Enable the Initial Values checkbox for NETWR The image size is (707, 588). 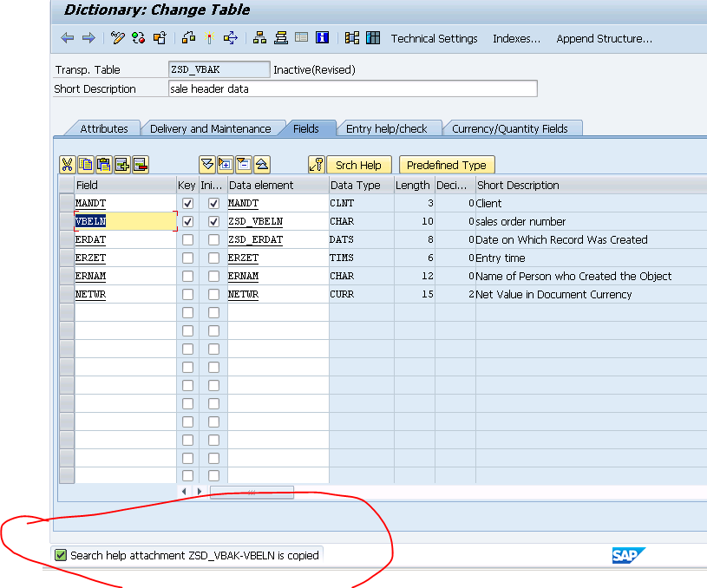(213, 294)
